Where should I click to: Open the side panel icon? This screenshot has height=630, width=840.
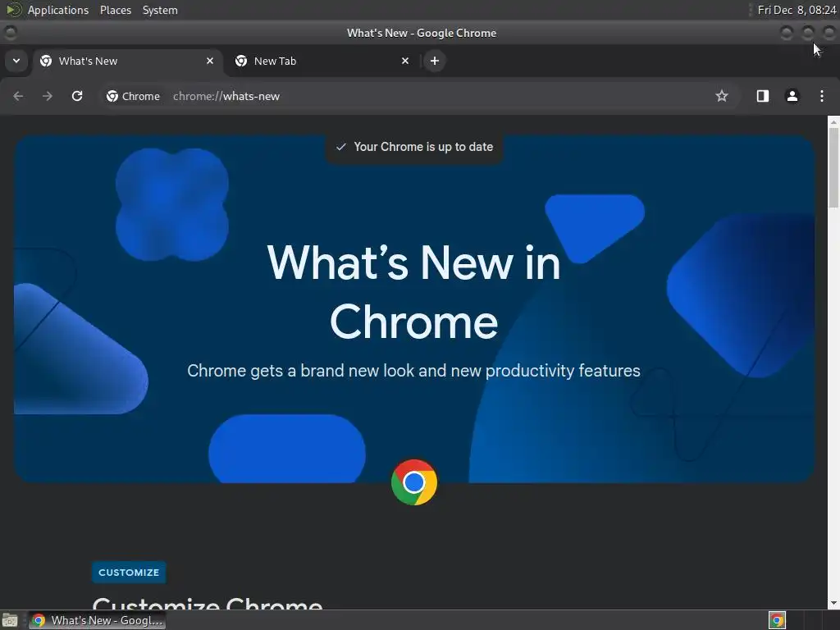pyautogui.click(x=762, y=96)
